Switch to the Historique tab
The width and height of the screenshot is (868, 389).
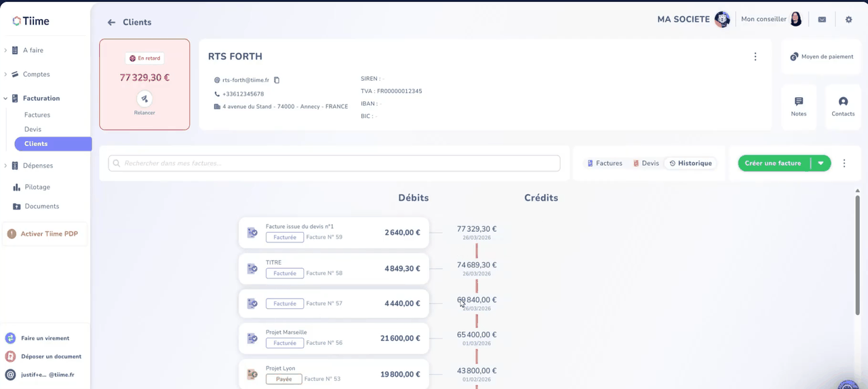[x=690, y=164]
